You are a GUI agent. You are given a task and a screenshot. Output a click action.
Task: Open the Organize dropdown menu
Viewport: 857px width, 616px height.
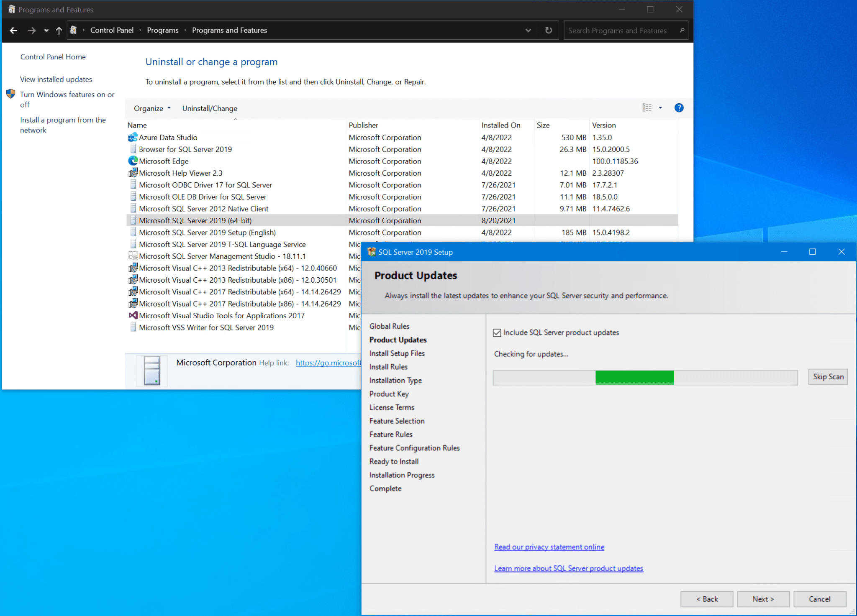pos(151,108)
